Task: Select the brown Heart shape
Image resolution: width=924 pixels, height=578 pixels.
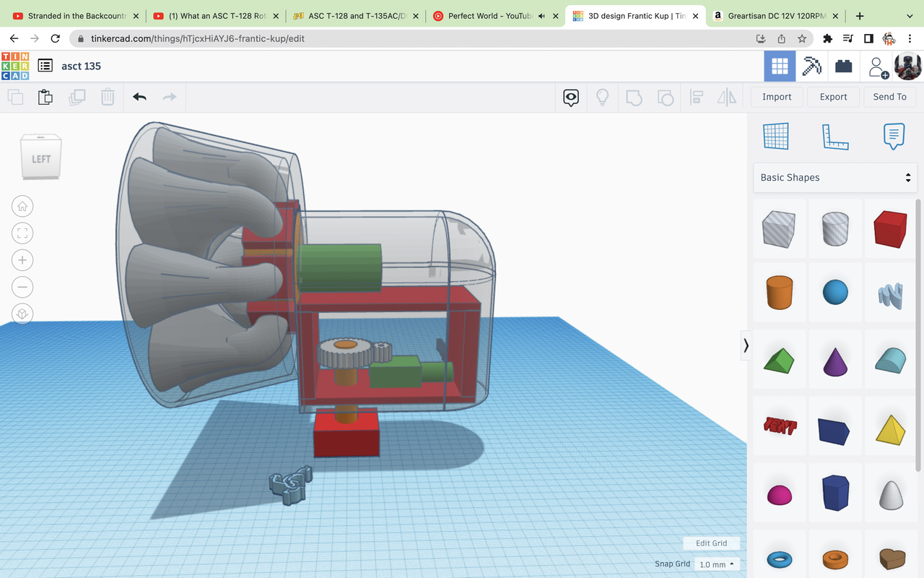Action: [x=891, y=558]
